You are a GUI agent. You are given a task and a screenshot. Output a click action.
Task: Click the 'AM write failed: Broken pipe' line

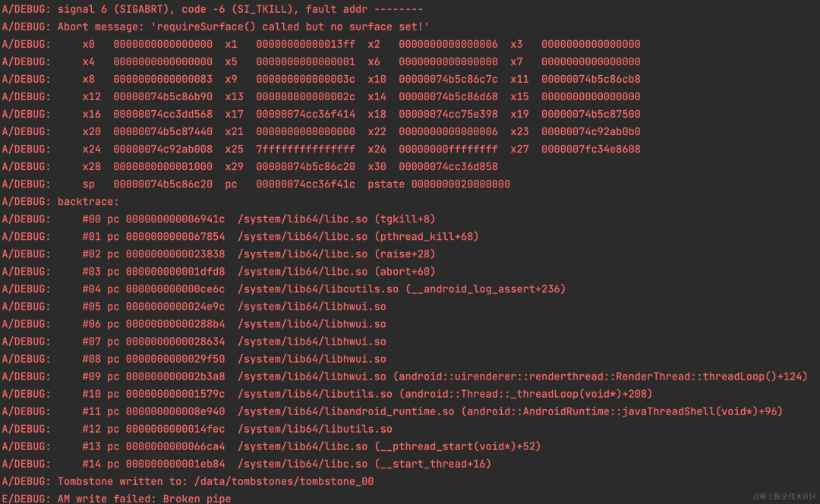(x=144, y=499)
